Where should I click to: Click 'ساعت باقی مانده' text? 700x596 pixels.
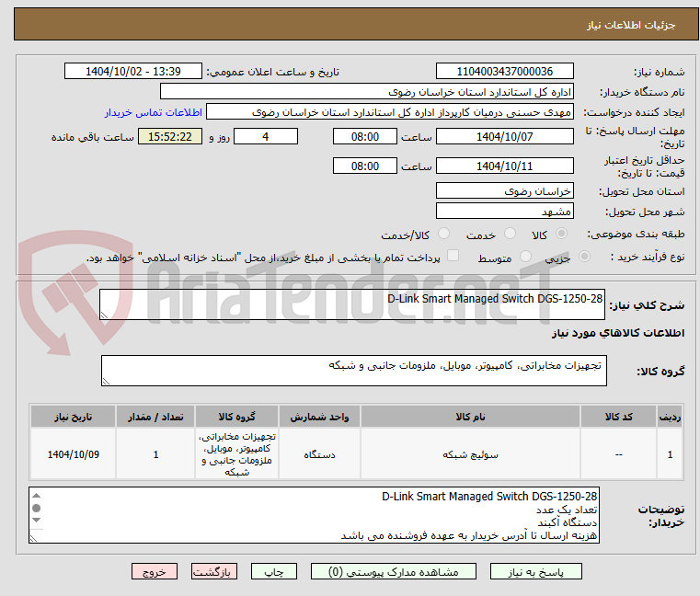click(x=92, y=137)
